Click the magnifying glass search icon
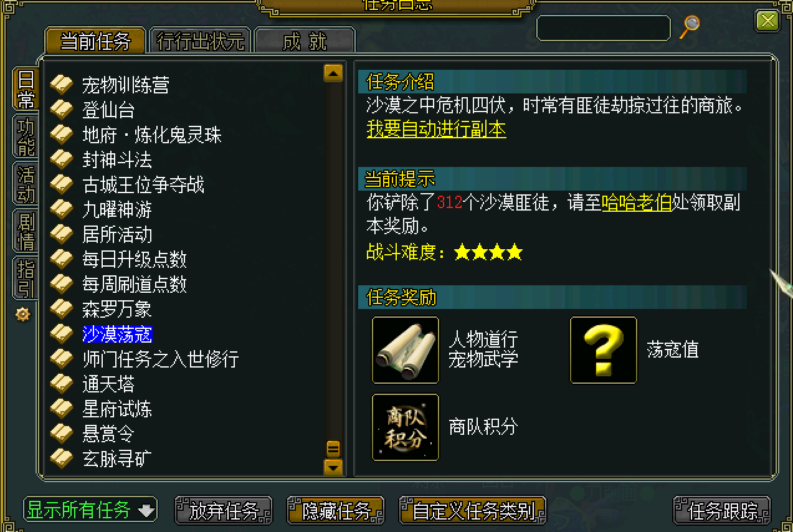Viewport: 793px width, 532px height. (690, 27)
